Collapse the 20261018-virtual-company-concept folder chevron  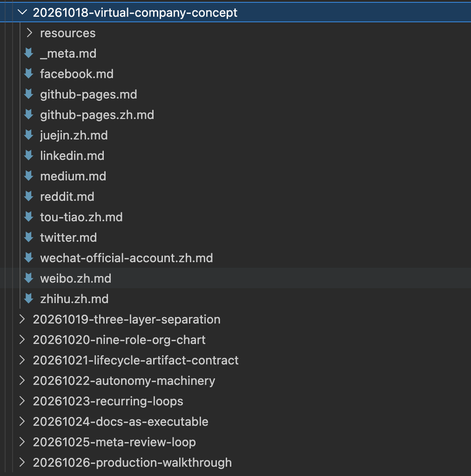22,12
